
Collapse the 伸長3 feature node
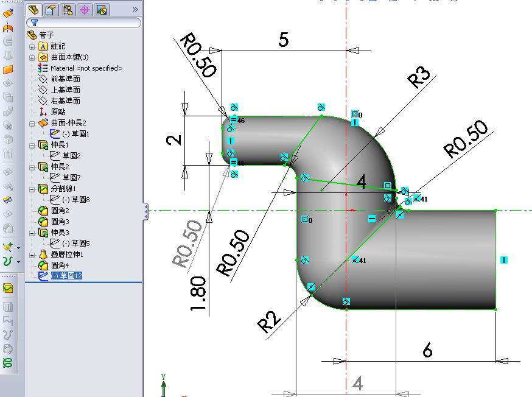[32, 233]
